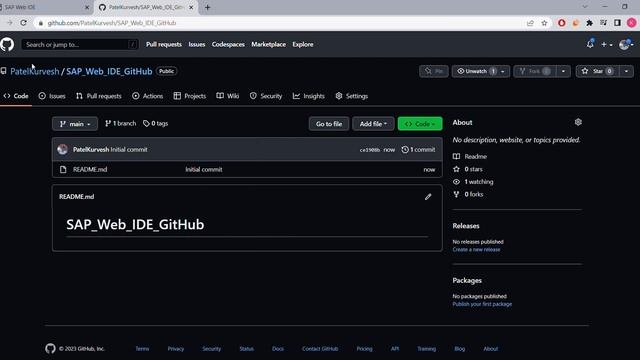Screen dimensions: 640x360
Task: Open the Contact GitHub footer link
Action: pyautogui.click(x=320, y=349)
